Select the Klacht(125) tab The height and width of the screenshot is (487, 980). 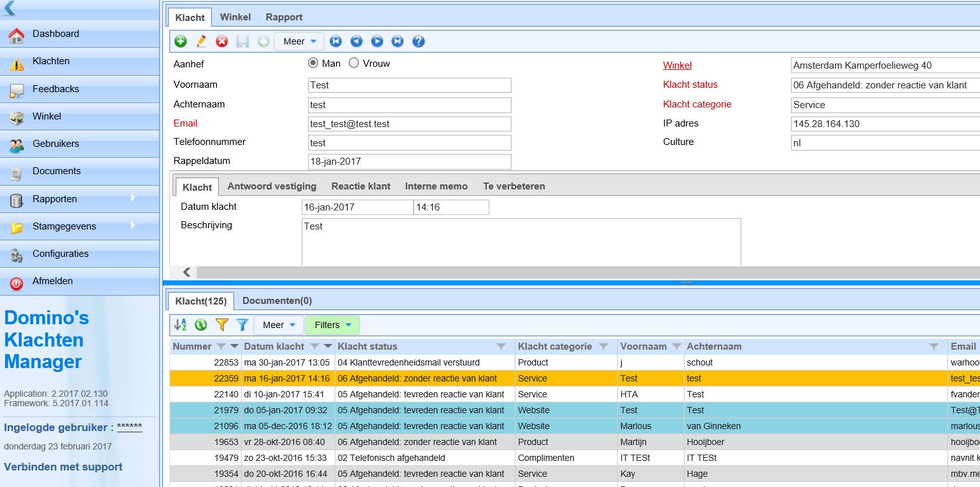point(201,301)
